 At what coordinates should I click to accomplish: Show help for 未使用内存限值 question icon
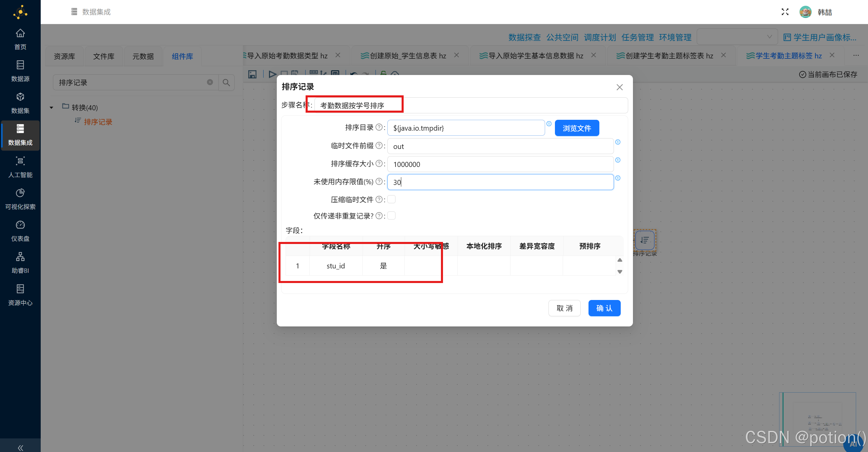pyautogui.click(x=379, y=182)
